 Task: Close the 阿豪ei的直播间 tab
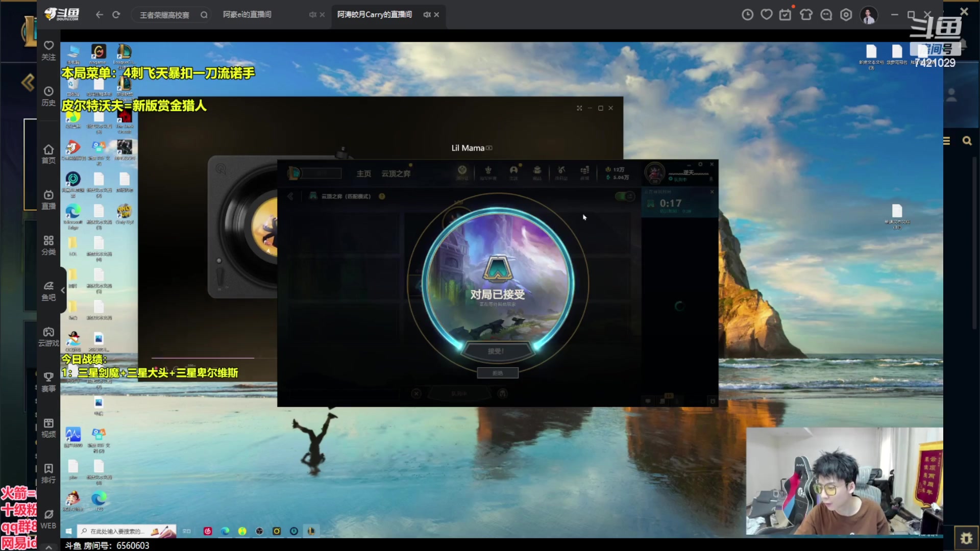(322, 15)
